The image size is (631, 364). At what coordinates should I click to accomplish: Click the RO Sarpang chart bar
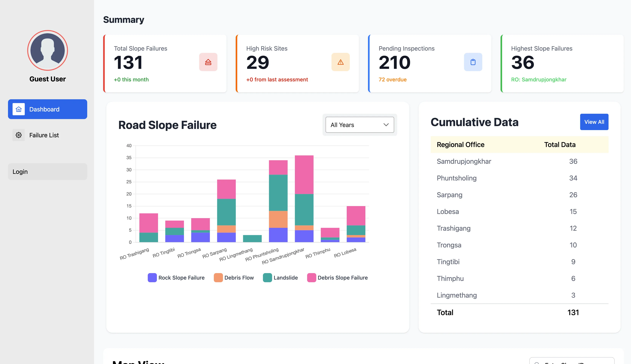coord(226,211)
